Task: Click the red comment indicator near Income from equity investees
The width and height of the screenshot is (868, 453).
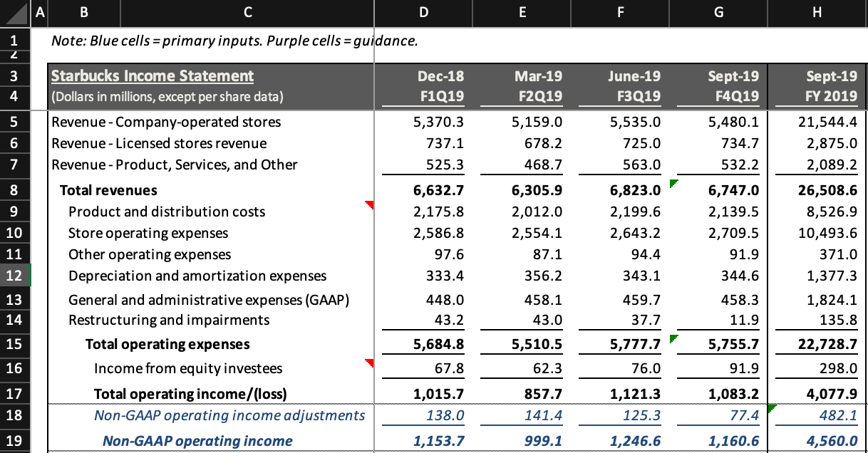Action: (x=368, y=363)
